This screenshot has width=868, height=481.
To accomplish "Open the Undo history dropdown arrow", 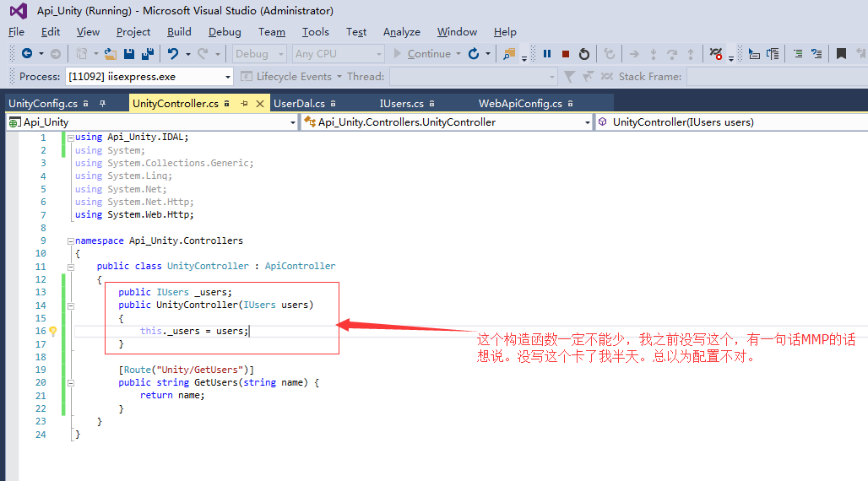I will [188, 54].
